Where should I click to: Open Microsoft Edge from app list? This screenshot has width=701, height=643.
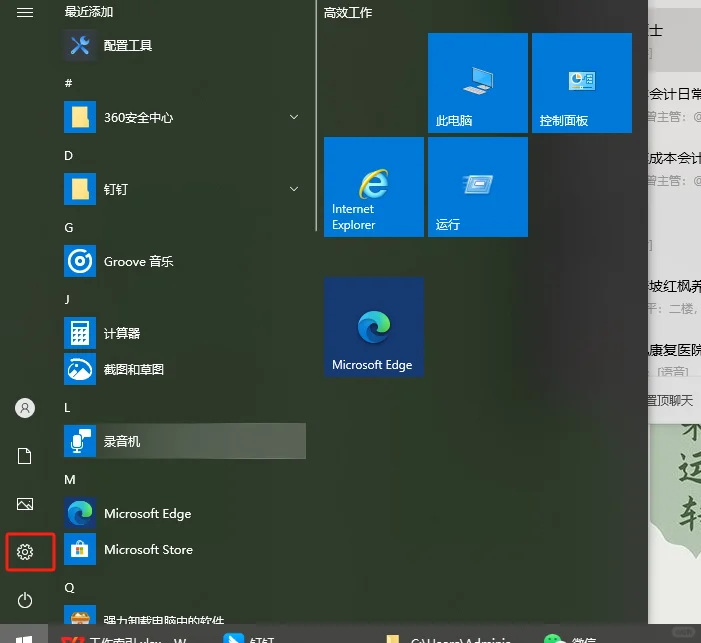[x=185, y=513]
